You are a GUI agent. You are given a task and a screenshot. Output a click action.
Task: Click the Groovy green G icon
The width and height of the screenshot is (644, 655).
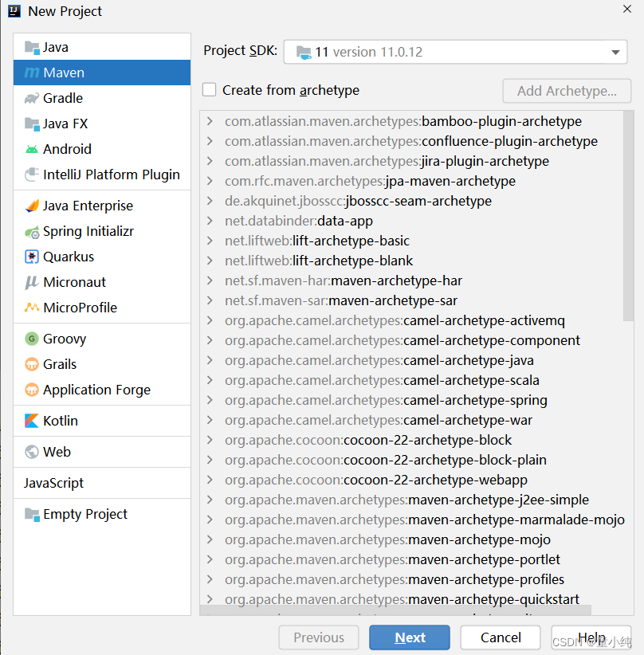(32, 339)
